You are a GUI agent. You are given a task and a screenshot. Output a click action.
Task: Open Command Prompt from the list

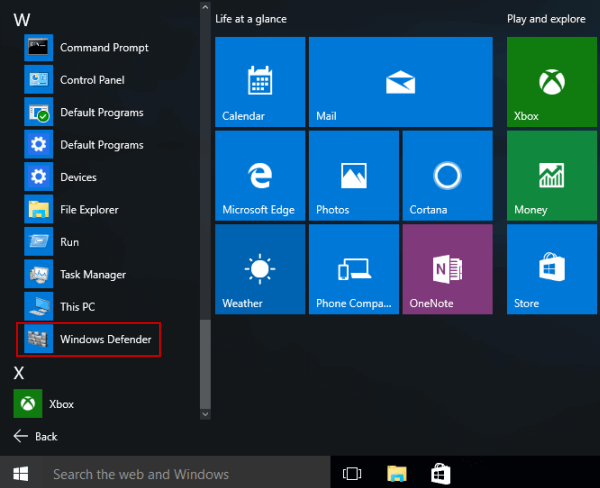(x=90, y=48)
